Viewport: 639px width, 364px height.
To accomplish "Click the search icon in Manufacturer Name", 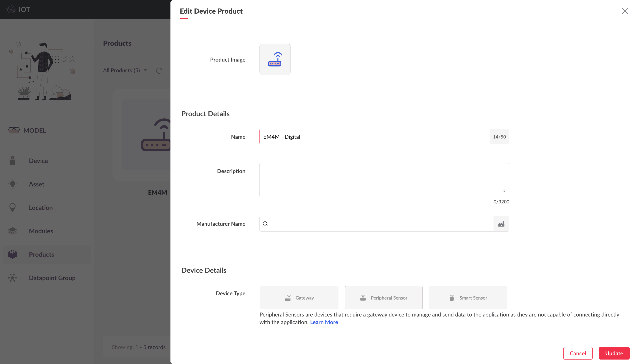I will coord(265,224).
